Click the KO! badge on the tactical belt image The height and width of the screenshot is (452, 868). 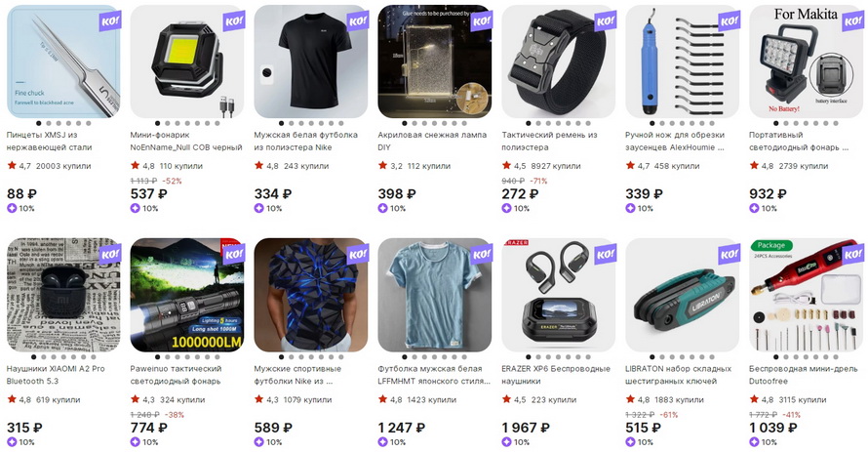605,21
